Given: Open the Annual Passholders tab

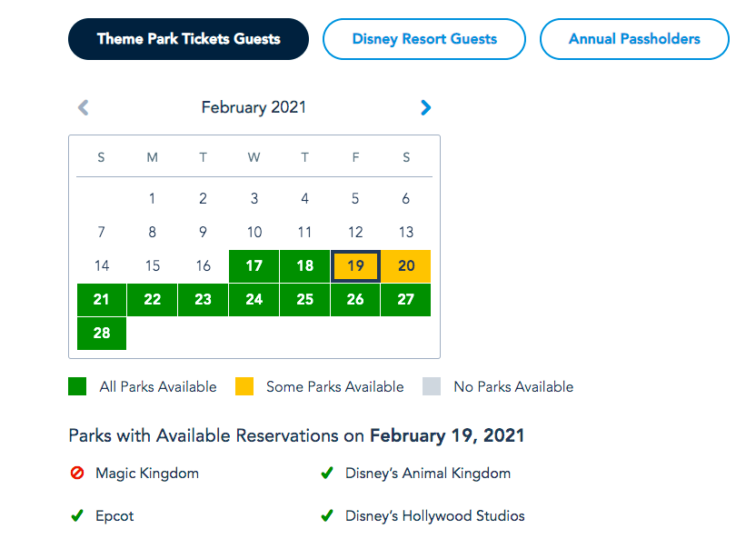Looking at the screenshot, I should (634, 39).
